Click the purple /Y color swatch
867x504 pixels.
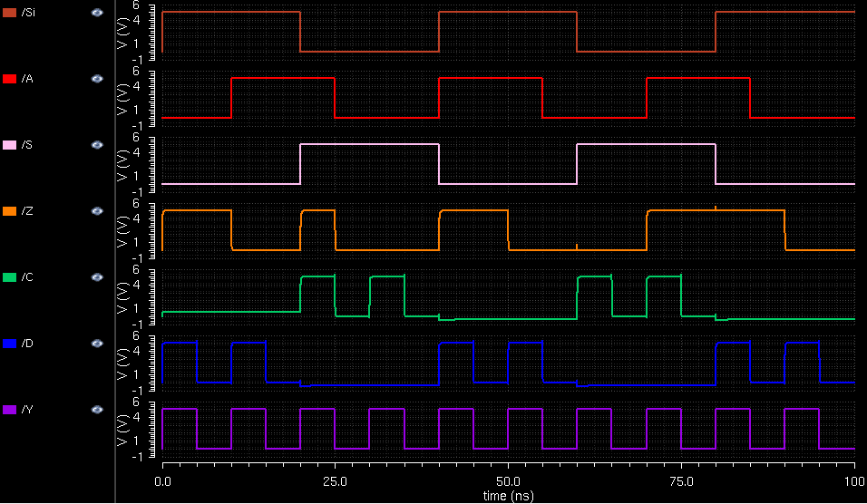[x=9, y=410]
